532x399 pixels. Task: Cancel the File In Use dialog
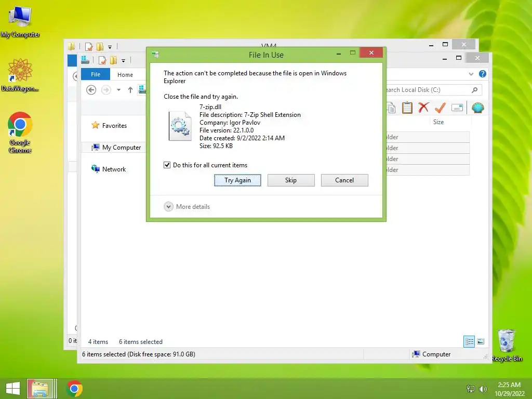[x=344, y=180]
